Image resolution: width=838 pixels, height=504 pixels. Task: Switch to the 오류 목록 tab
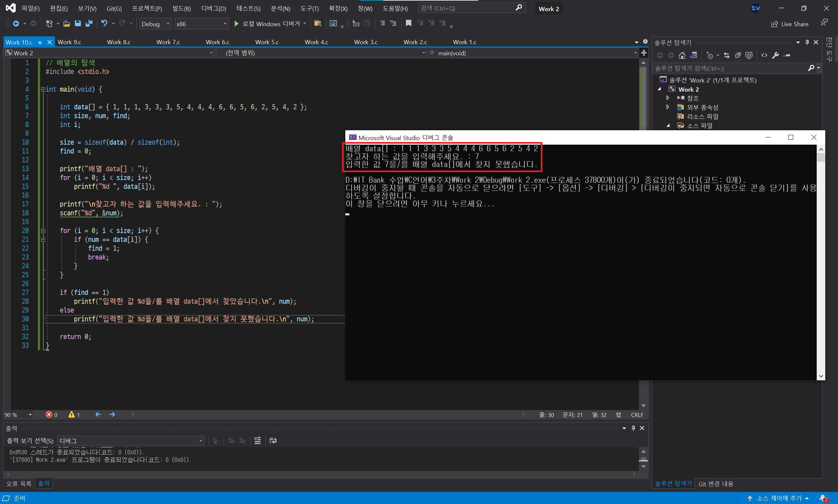click(19, 483)
